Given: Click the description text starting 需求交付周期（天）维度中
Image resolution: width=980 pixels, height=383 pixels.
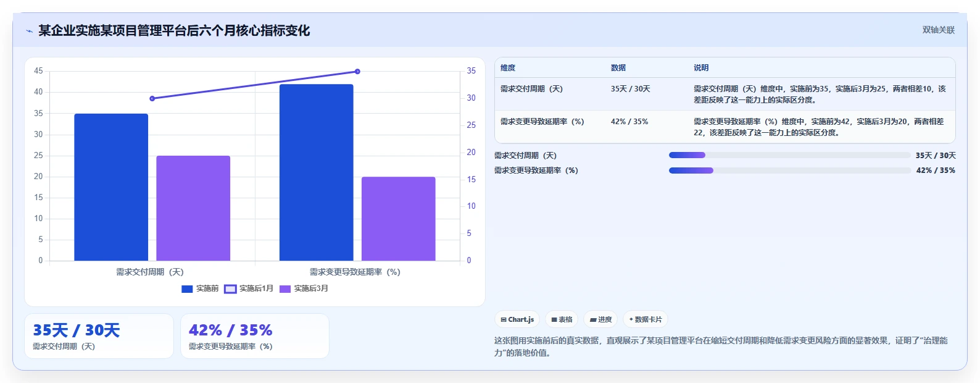Looking at the screenshot, I should 820,94.
